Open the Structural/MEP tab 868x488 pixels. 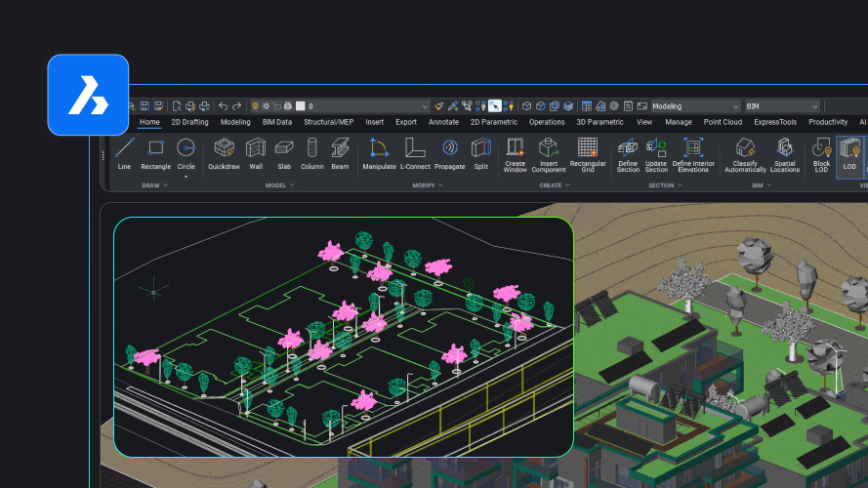click(x=328, y=122)
